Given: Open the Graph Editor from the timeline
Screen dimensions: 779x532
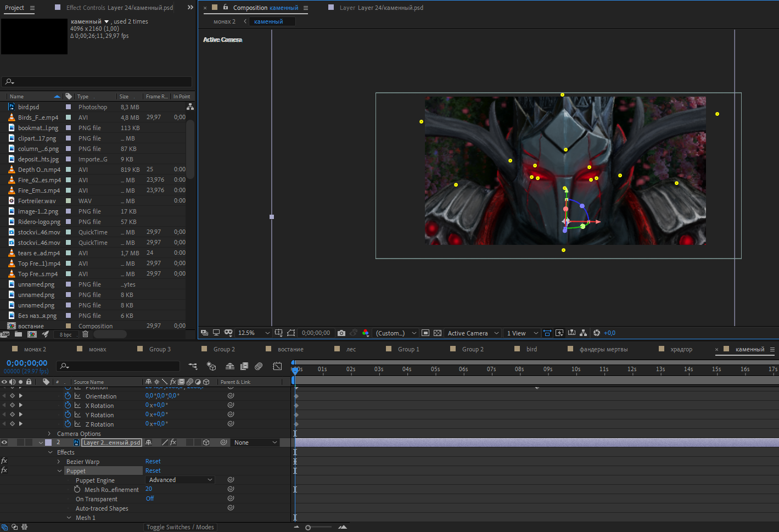Looking at the screenshot, I should [x=277, y=366].
